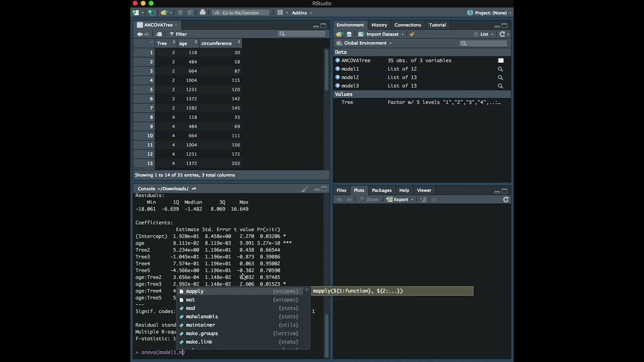This screenshot has width=644, height=362.
Task: Open the List view dropdown
Action: (484, 34)
